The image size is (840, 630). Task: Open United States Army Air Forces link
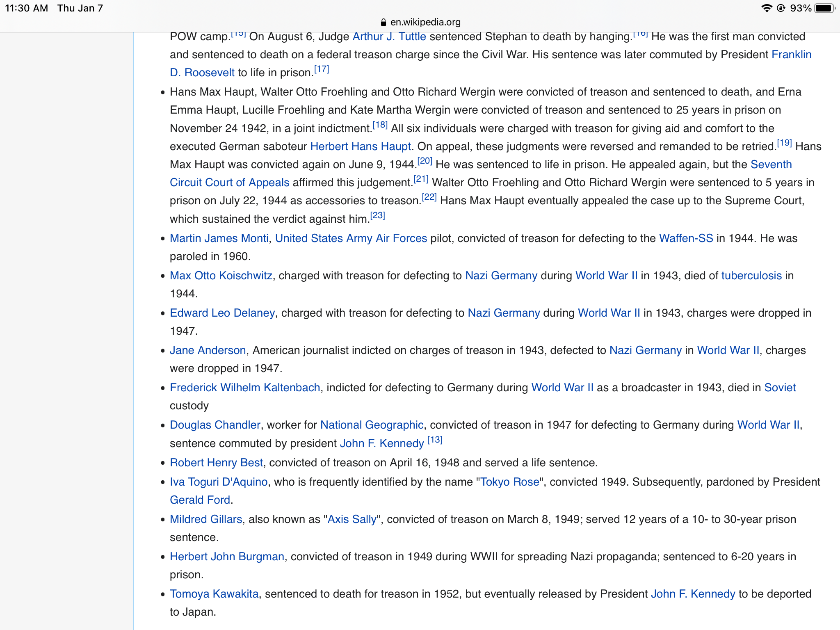(x=351, y=238)
